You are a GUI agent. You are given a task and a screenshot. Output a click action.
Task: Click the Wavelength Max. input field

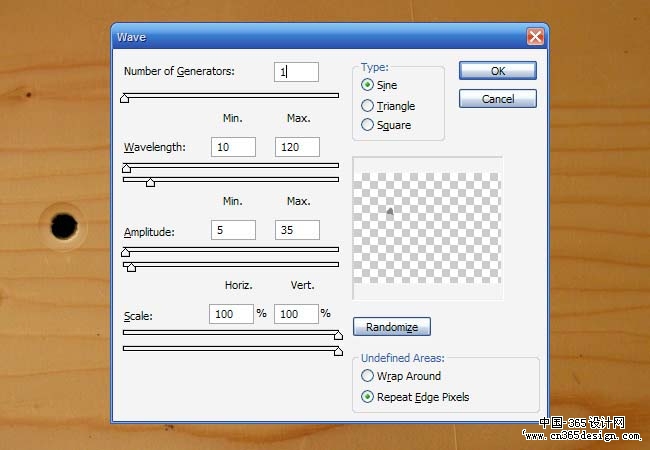(297, 147)
